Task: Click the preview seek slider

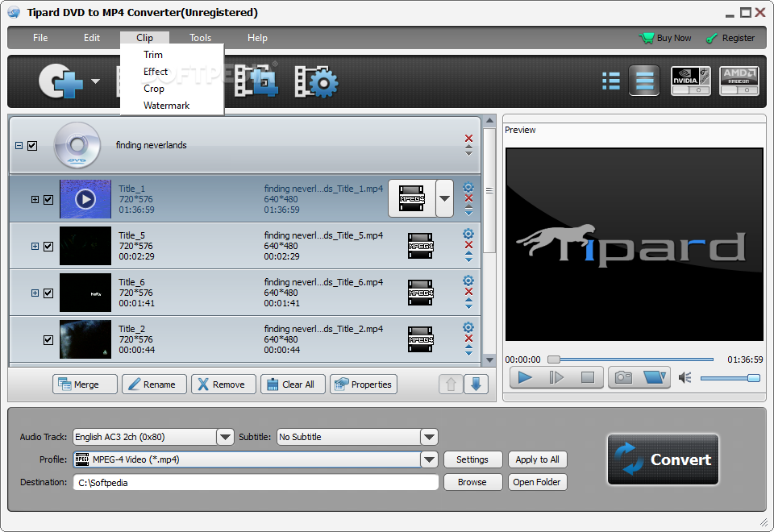Action: tap(630, 360)
